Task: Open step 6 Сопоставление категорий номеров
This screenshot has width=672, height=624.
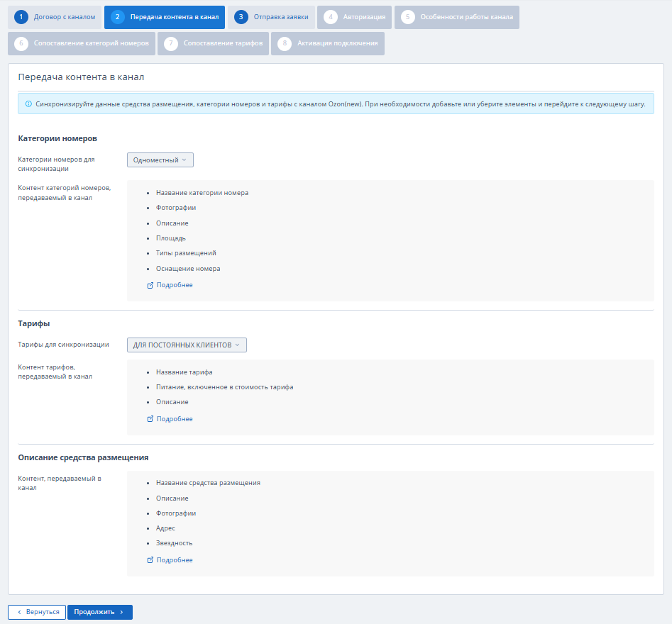Action: pos(82,43)
